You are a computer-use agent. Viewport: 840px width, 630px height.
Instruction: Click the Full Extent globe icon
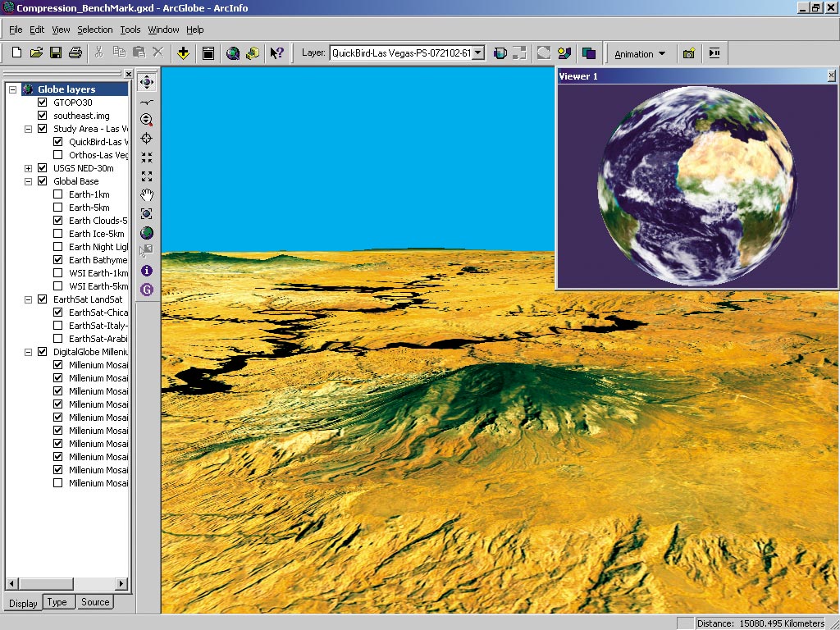(147, 233)
